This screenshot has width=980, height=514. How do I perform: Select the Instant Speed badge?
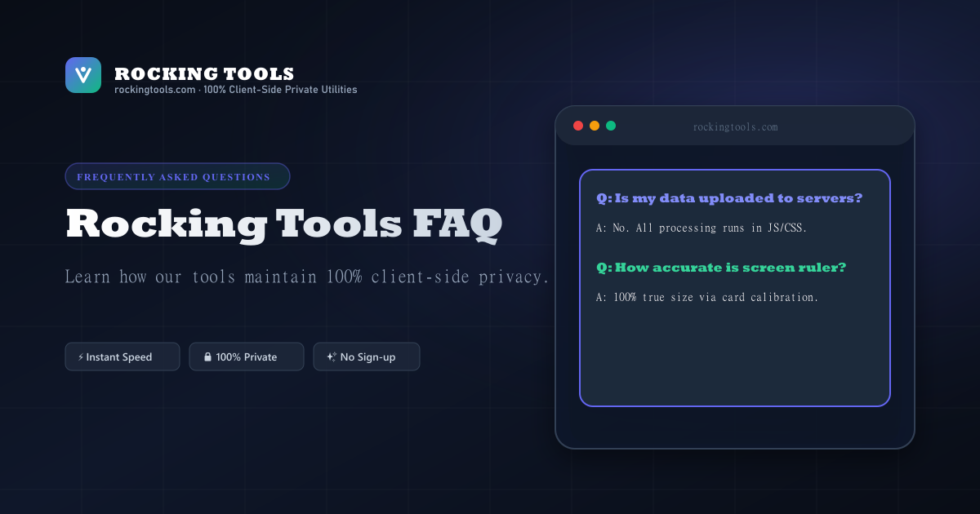click(x=122, y=357)
